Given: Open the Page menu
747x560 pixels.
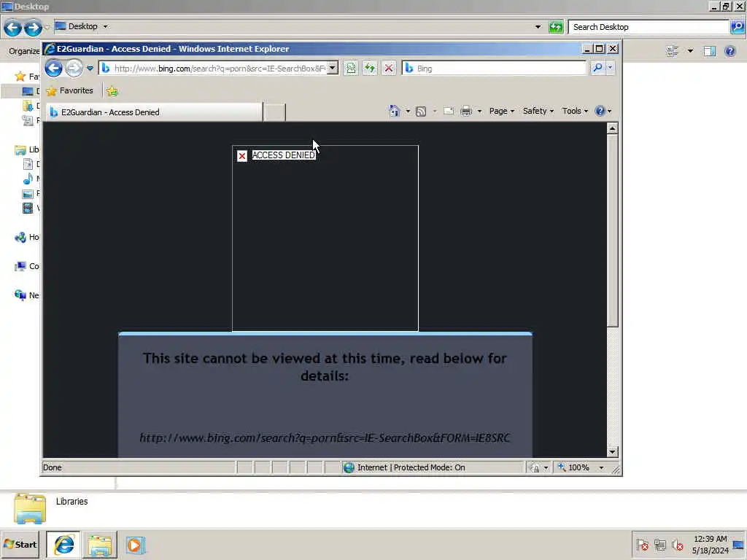Looking at the screenshot, I should [502, 111].
